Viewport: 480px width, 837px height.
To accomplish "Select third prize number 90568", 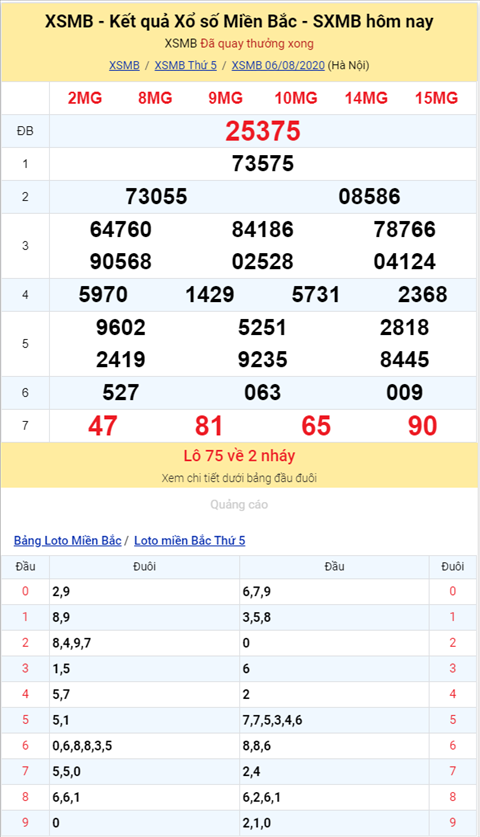I will (121, 262).
